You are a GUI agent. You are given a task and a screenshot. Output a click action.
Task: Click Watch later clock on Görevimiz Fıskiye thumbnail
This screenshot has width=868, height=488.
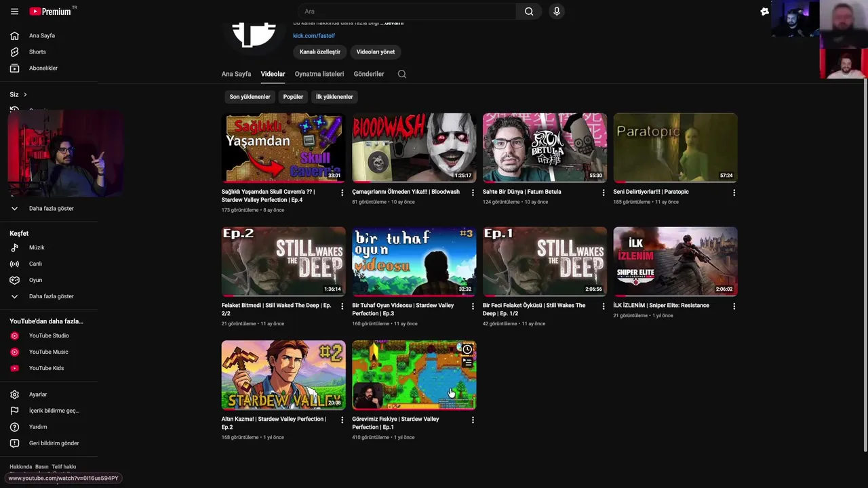click(467, 350)
